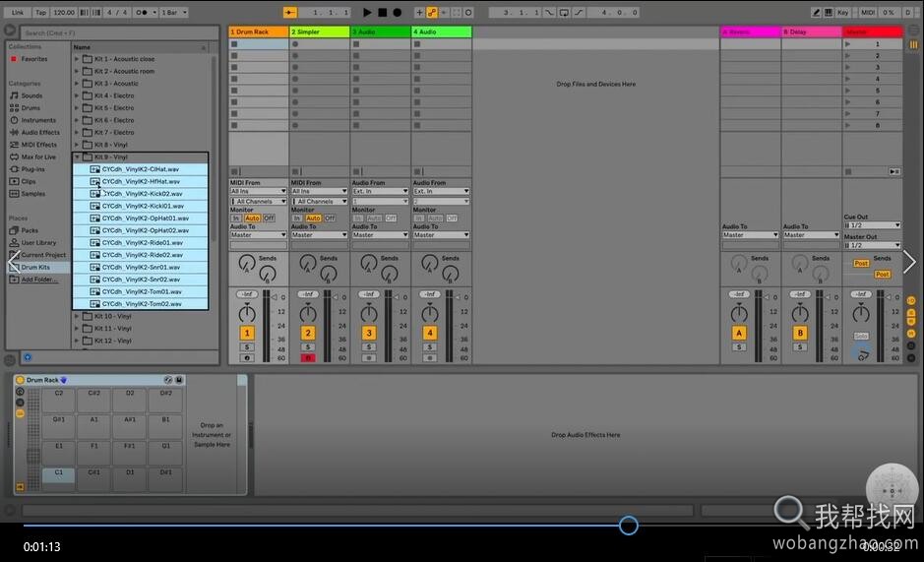This screenshot has height=562, width=924.
Task: Click the MIDI Arrangement Overdub plus icon
Action: [x=419, y=12]
